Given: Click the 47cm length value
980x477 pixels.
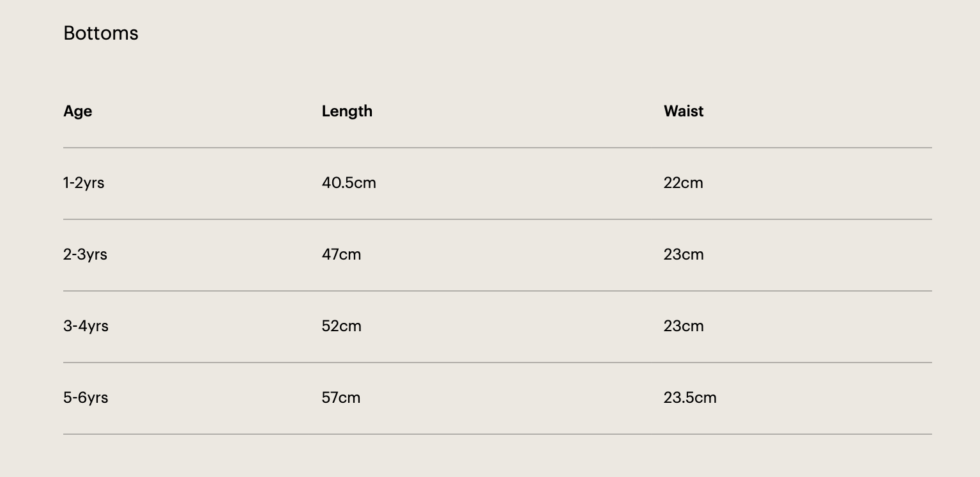Looking at the screenshot, I should tap(341, 254).
